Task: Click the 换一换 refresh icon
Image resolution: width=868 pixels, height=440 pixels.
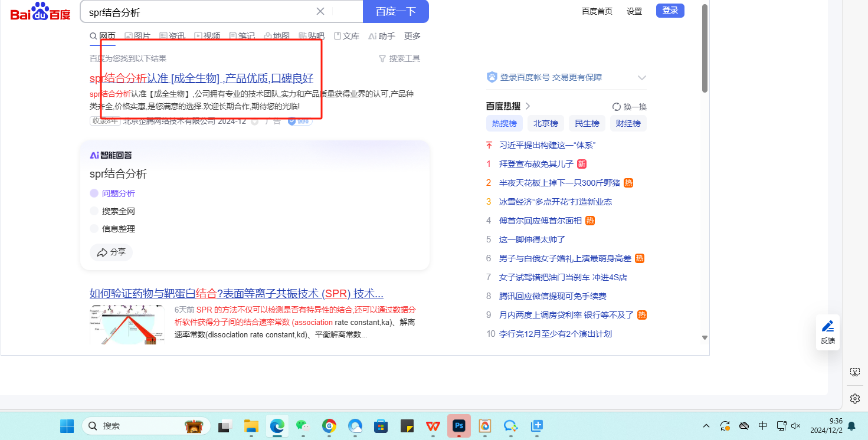Action: point(617,107)
